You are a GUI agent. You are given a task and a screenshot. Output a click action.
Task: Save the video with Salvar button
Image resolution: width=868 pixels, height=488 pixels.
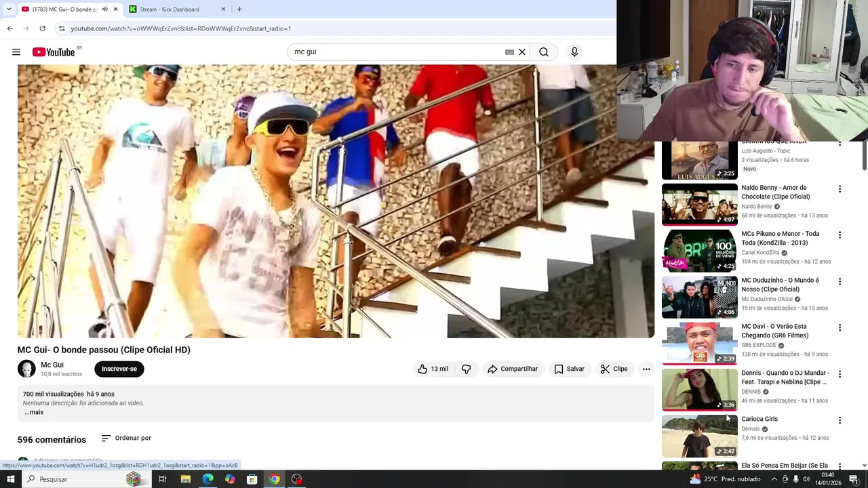coord(569,369)
